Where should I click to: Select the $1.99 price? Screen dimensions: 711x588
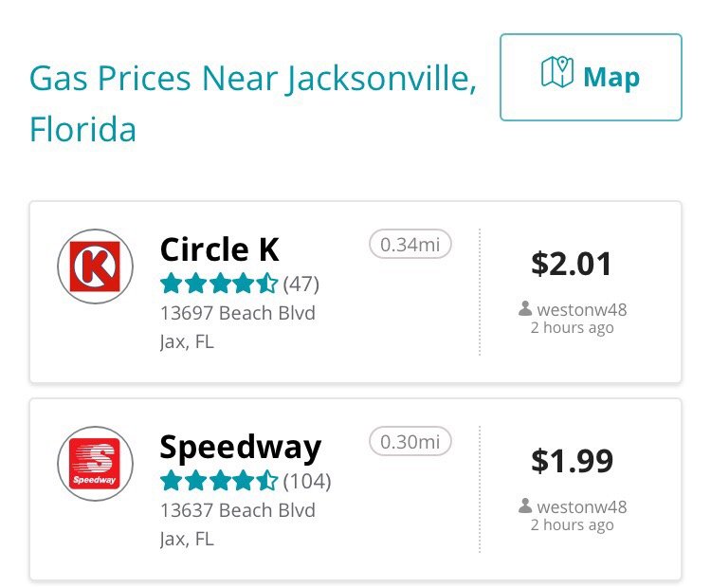pyautogui.click(x=573, y=461)
